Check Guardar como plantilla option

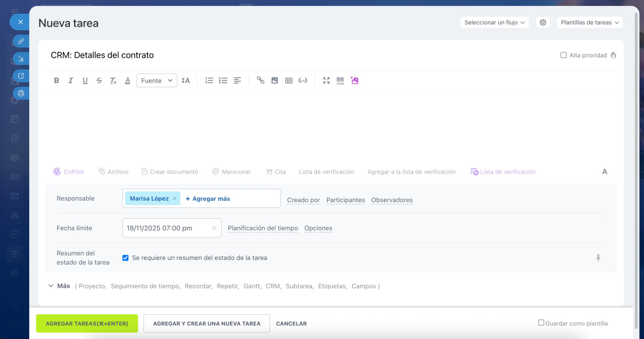541,323
